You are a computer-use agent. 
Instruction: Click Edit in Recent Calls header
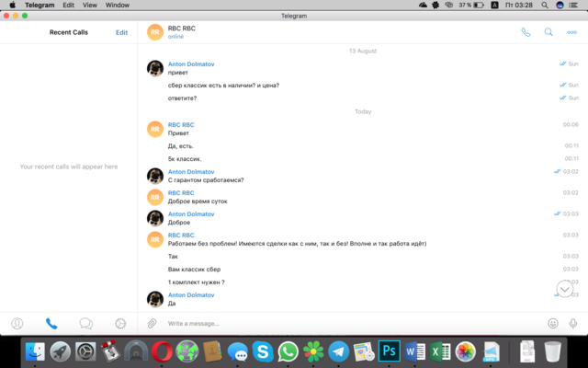[121, 33]
